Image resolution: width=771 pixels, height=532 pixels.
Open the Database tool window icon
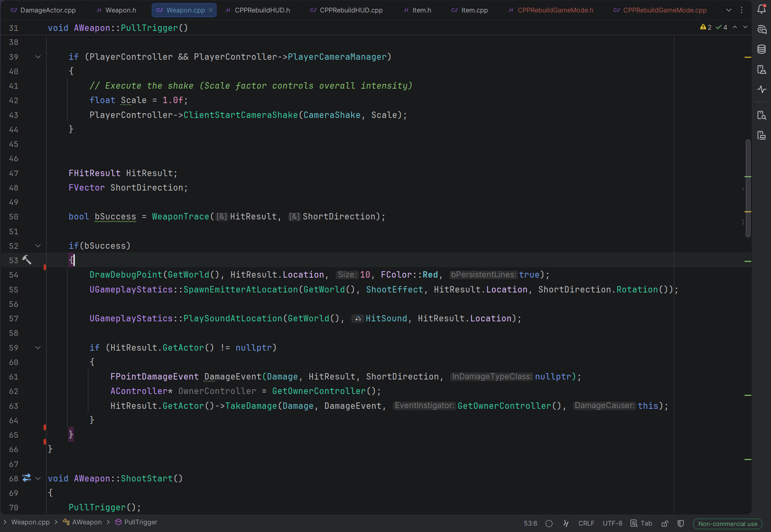(761, 49)
